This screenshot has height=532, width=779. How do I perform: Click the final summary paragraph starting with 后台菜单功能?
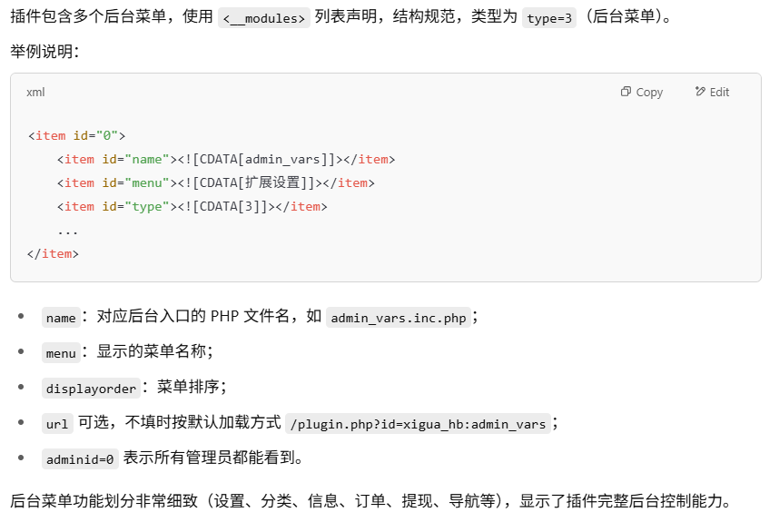click(370, 501)
